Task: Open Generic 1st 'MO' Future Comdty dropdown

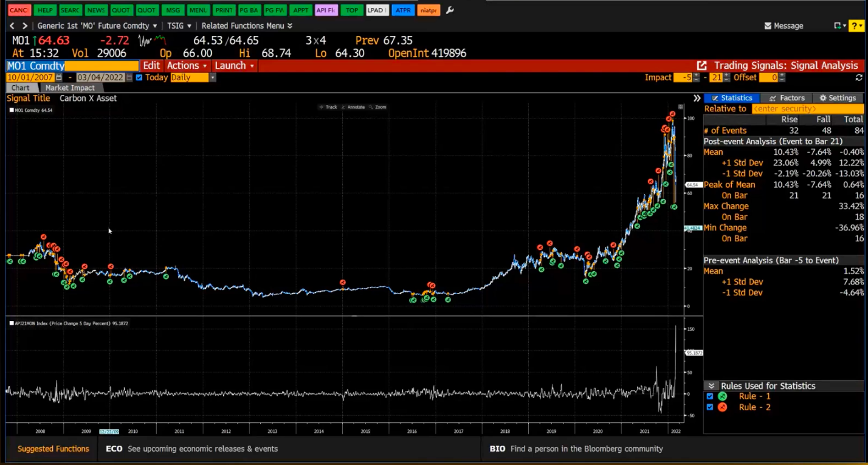Action: coord(97,26)
